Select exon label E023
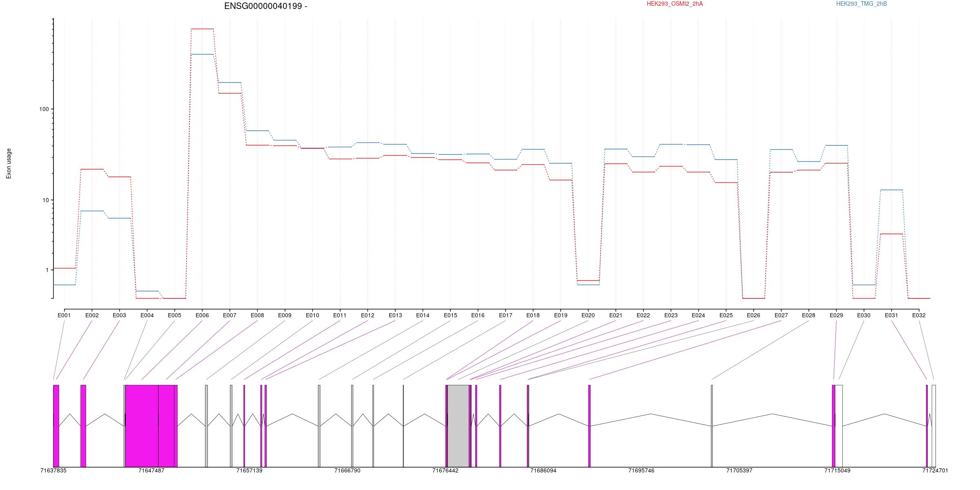Screen dimensions: 980x490 pos(671,315)
